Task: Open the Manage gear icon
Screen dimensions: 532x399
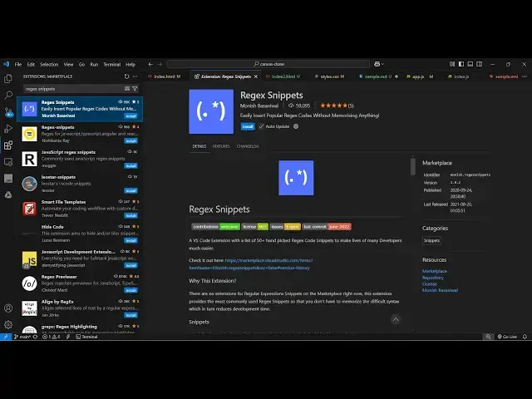Action: tap(8, 325)
